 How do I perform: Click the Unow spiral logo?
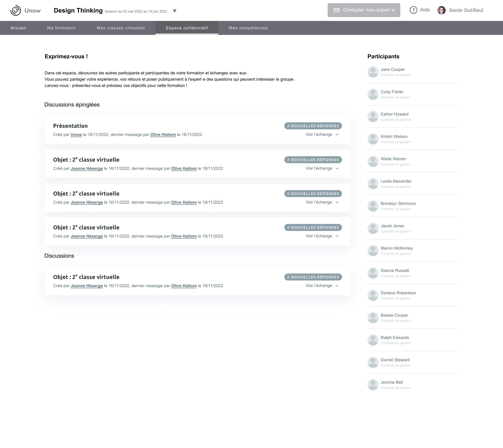[x=16, y=10]
